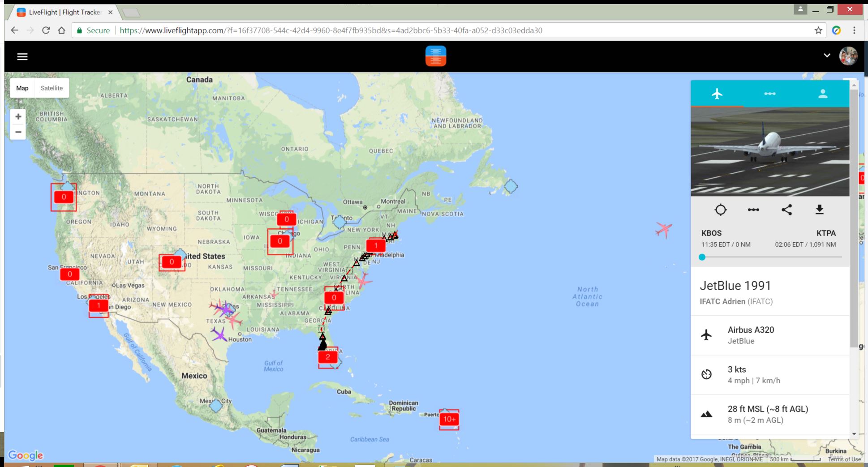The height and width of the screenshot is (467, 868).
Task: Click the Airbus A320 aircraft row
Action: coord(770,335)
